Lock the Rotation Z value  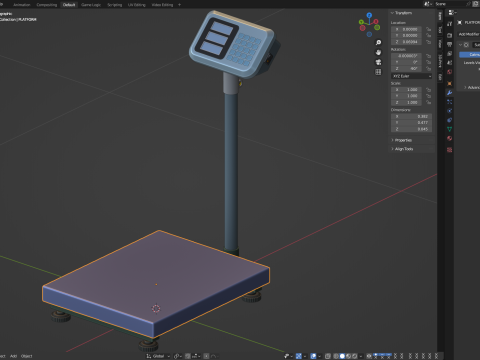(x=429, y=68)
